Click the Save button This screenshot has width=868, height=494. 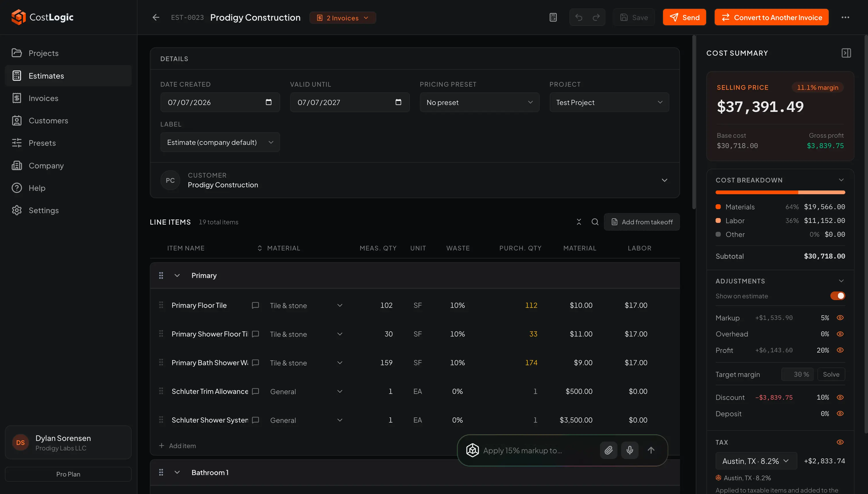(634, 17)
